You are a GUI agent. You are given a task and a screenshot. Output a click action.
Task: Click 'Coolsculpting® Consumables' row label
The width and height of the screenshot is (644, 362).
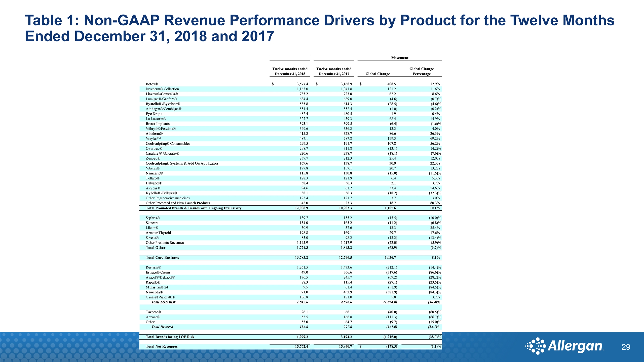coord(168,144)
